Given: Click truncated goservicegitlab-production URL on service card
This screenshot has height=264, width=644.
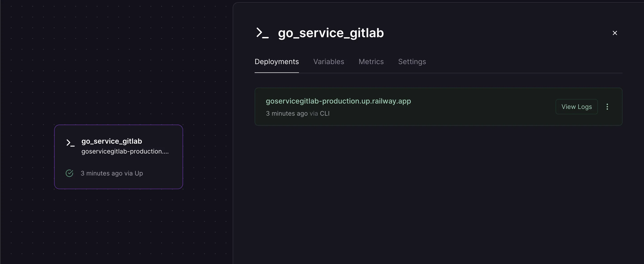Looking at the screenshot, I should pos(125,151).
